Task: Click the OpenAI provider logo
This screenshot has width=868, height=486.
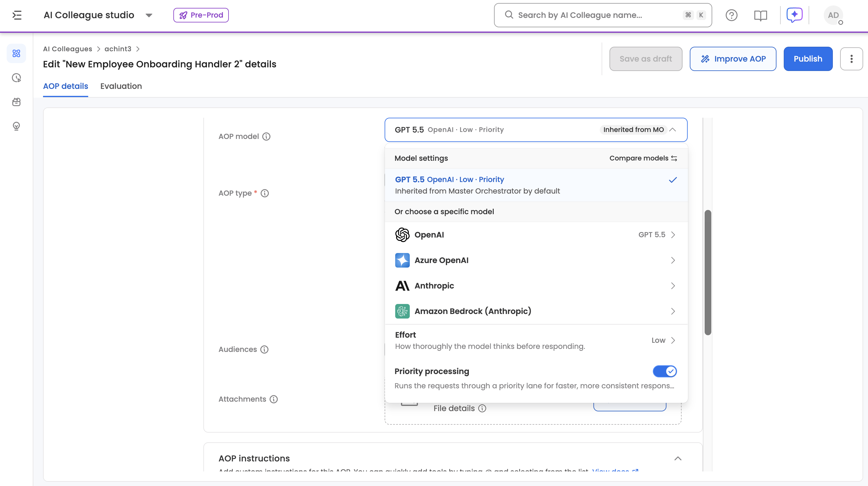Action: click(402, 235)
